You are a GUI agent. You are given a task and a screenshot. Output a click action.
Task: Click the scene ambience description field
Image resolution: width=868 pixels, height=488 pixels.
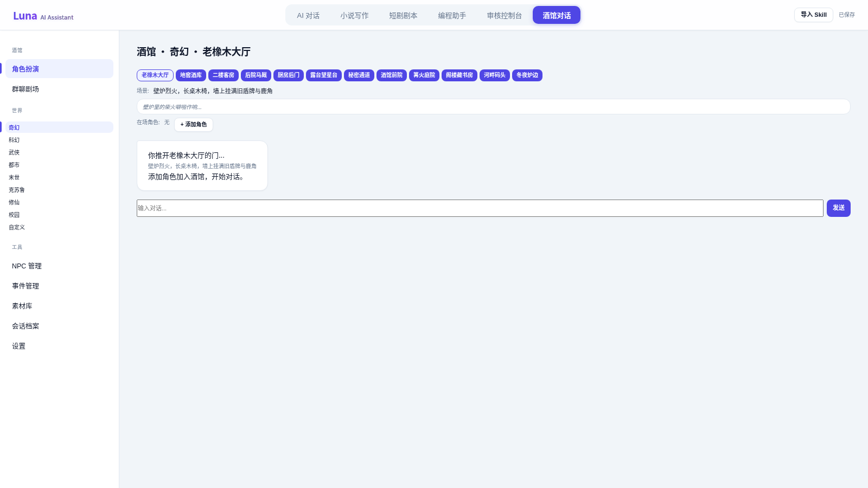tap(494, 107)
